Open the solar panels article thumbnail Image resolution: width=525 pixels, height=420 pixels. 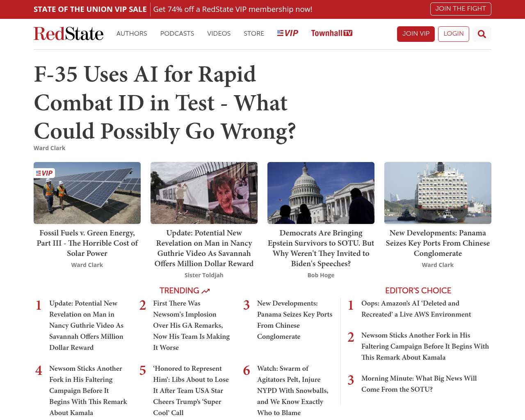coord(87,193)
